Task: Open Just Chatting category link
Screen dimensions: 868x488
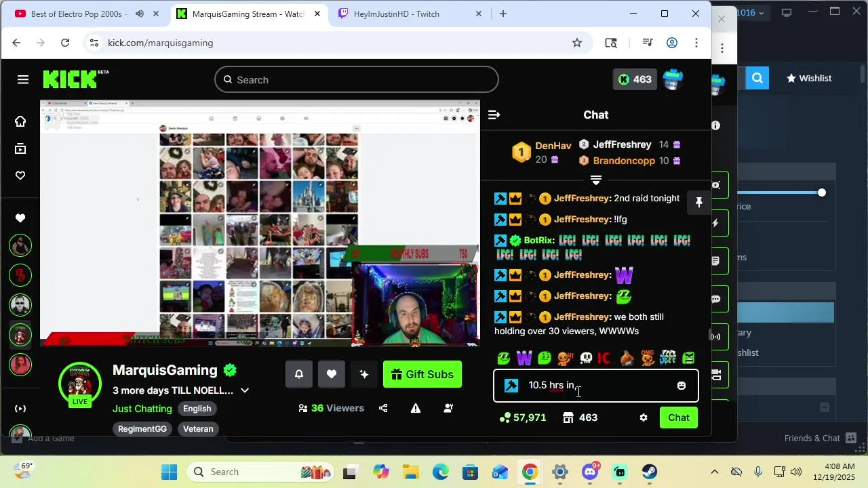Action: (x=142, y=409)
